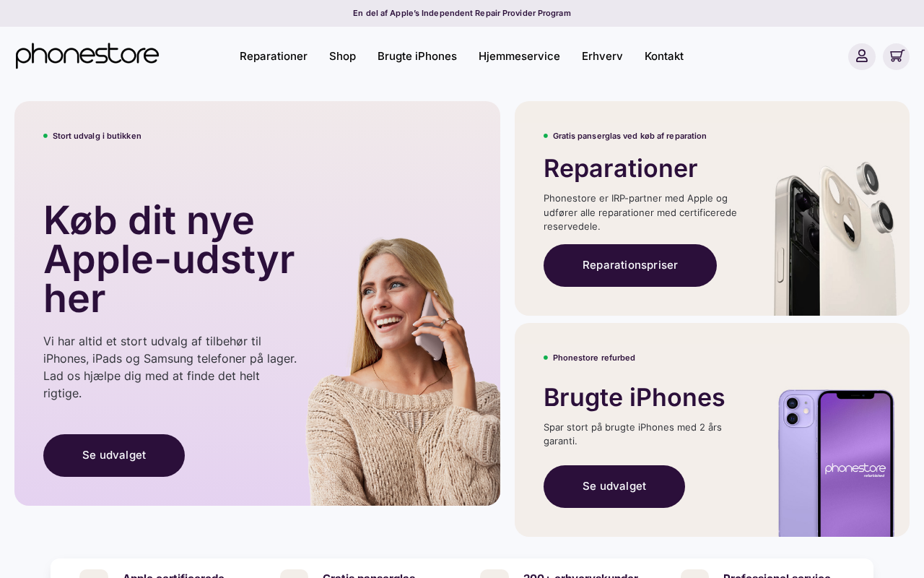Click Se udvalget under Apple-udstyr
Viewport: 924px width, 578px height.
(x=114, y=455)
